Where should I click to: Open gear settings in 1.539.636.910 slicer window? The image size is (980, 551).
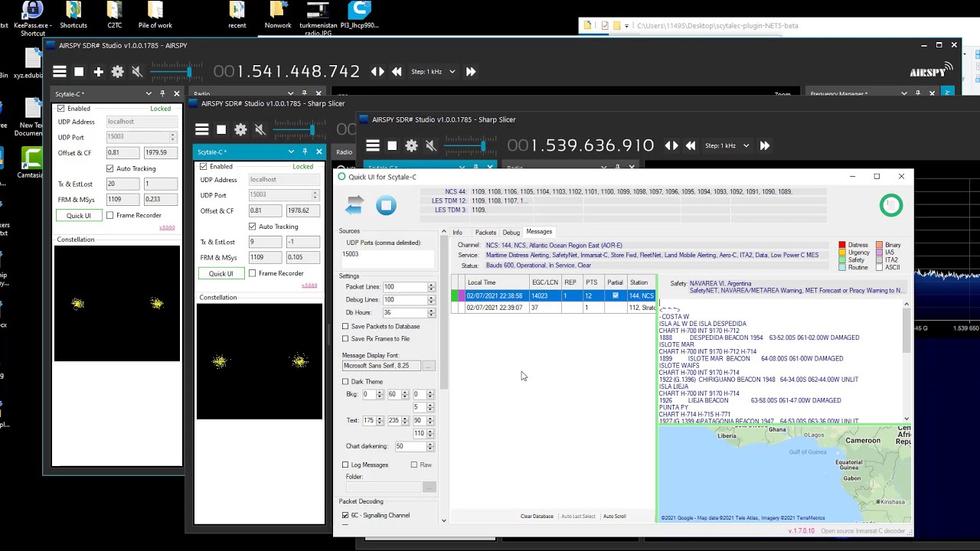411,145
